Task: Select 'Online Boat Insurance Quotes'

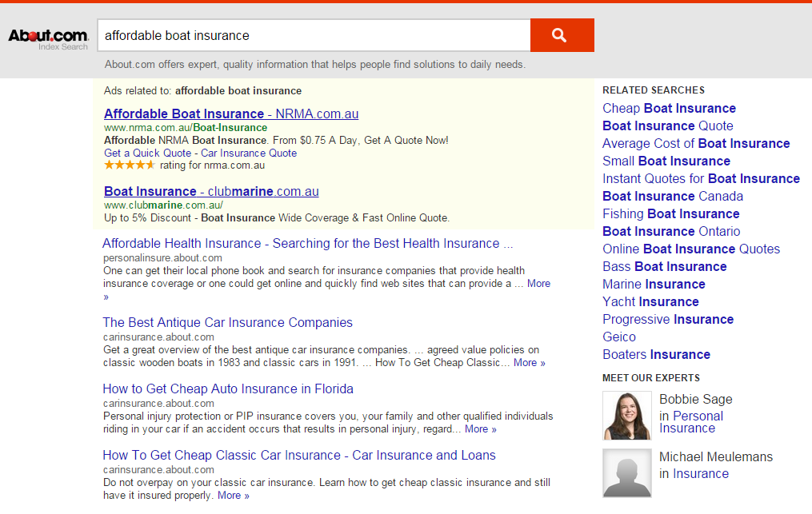Action: [691, 249]
